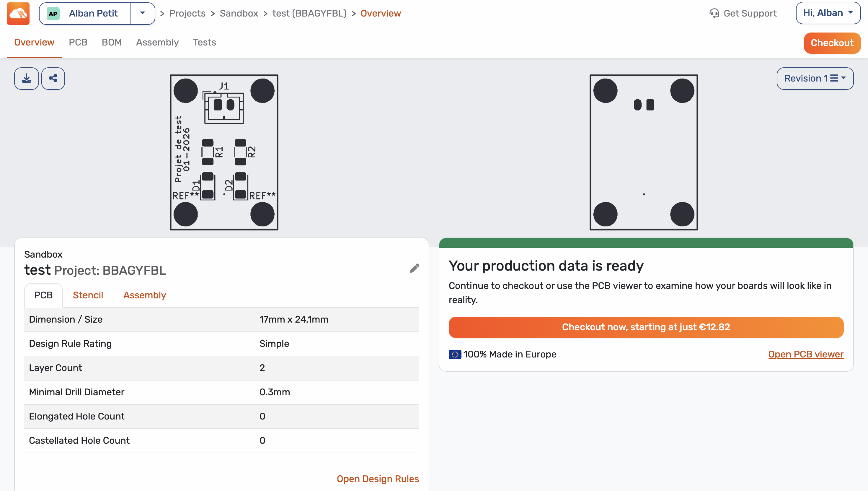Click the share icon button
This screenshot has width=868, height=491.
click(x=53, y=79)
